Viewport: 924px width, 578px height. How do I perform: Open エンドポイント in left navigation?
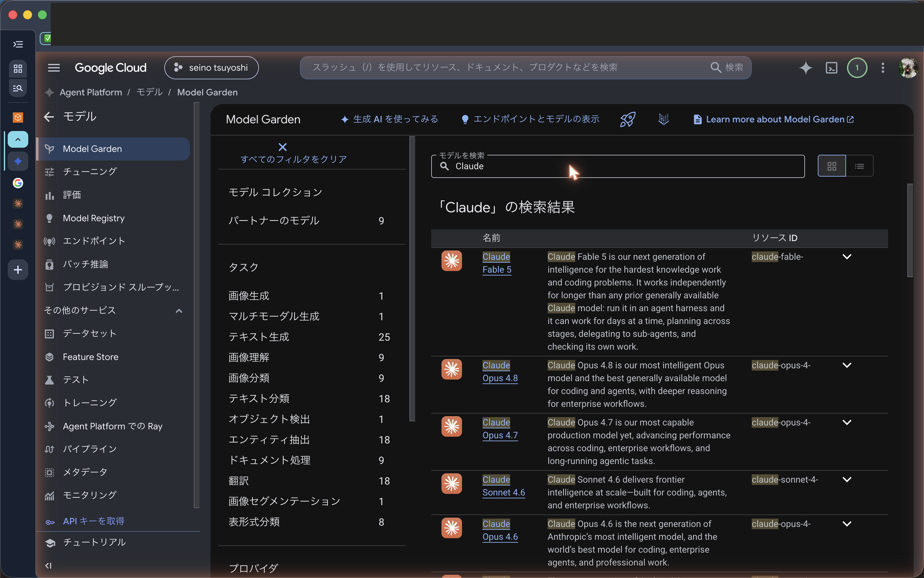pyautogui.click(x=113, y=241)
